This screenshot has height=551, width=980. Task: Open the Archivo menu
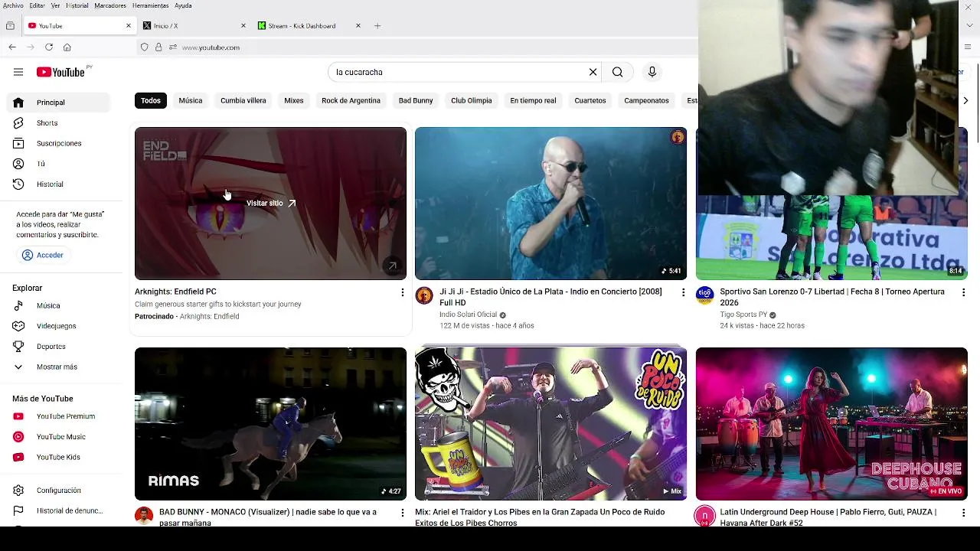point(13,5)
